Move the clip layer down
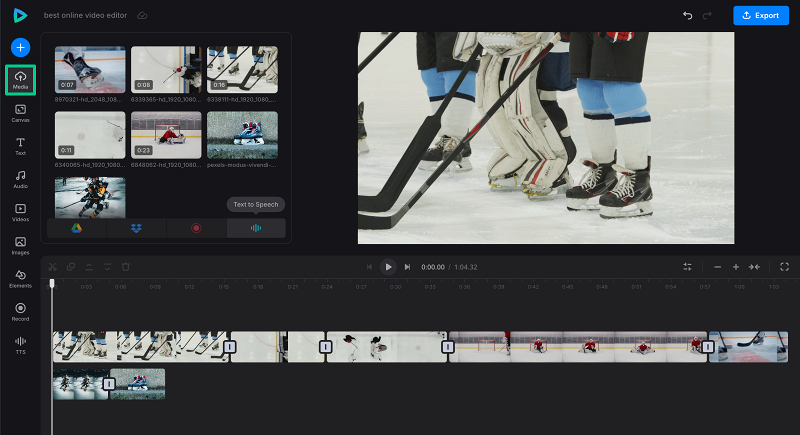Image resolution: width=800 pixels, height=435 pixels. pos(107,267)
